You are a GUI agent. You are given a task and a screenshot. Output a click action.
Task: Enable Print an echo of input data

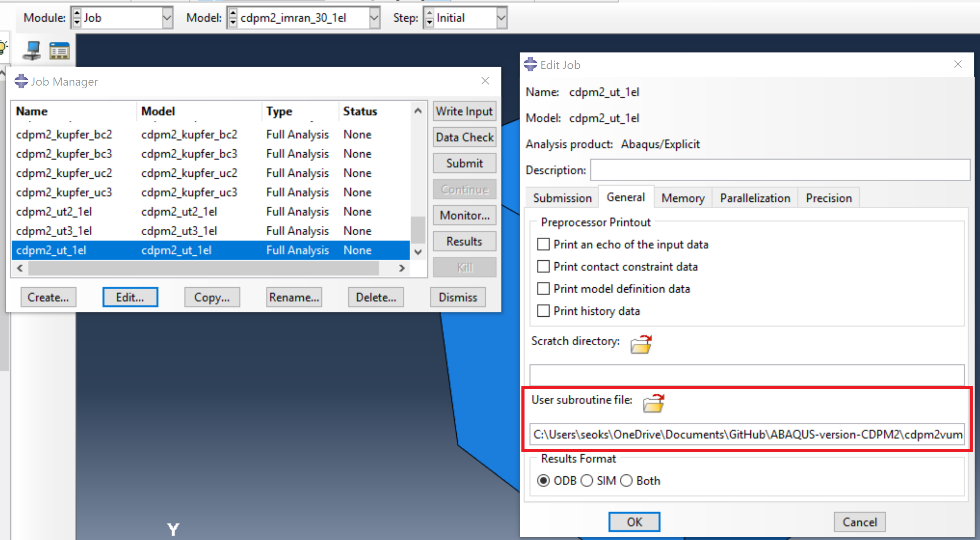tap(543, 244)
